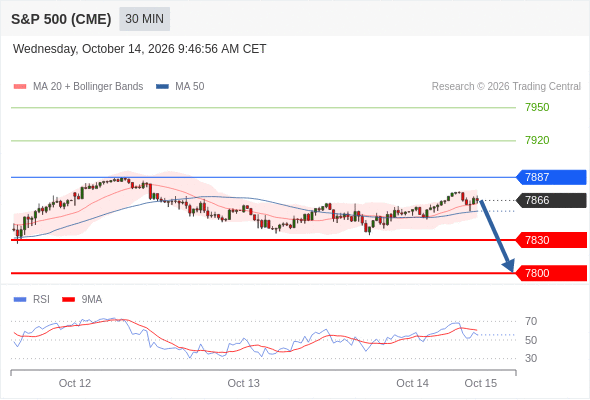Click the MA 50 legend label

[x=190, y=87]
